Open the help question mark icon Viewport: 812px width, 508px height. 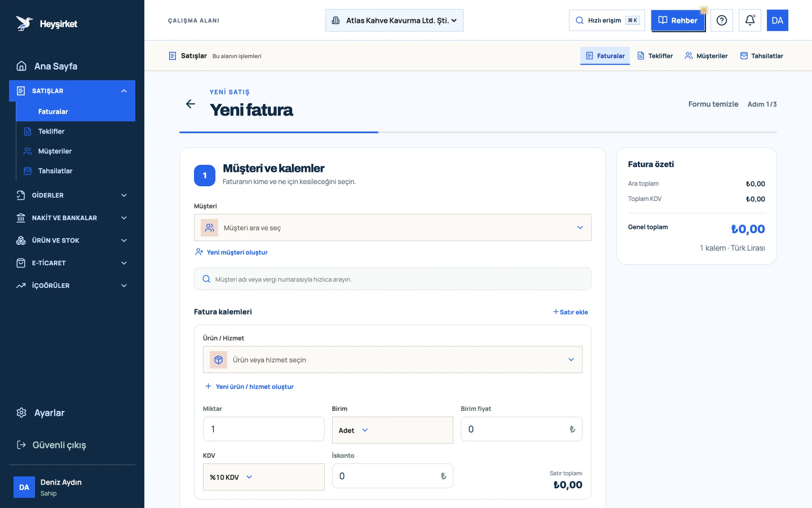[x=721, y=20]
